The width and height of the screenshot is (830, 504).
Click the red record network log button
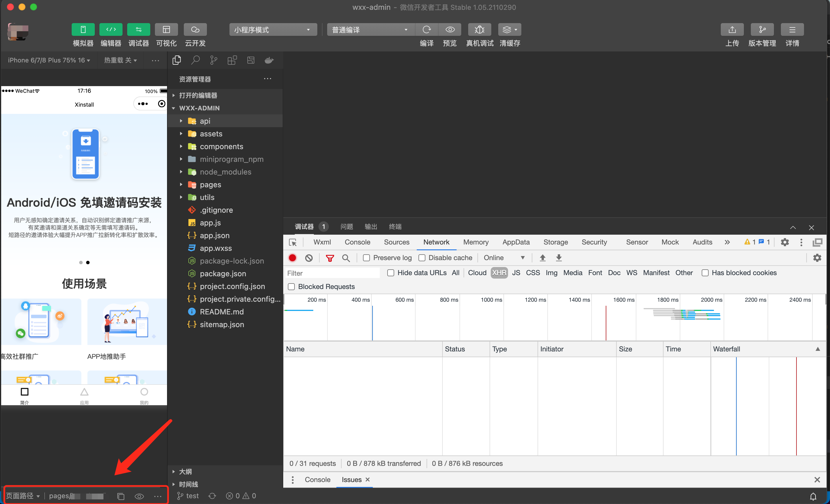click(292, 258)
